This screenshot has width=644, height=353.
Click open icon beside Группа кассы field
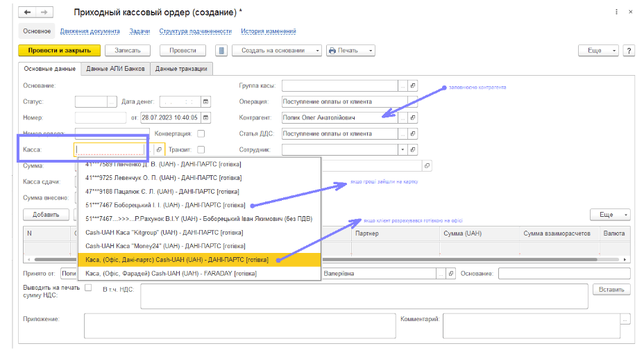click(412, 85)
